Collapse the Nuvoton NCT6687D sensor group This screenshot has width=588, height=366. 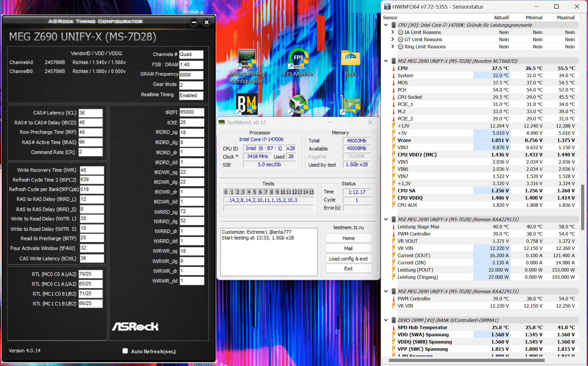tap(386, 61)
